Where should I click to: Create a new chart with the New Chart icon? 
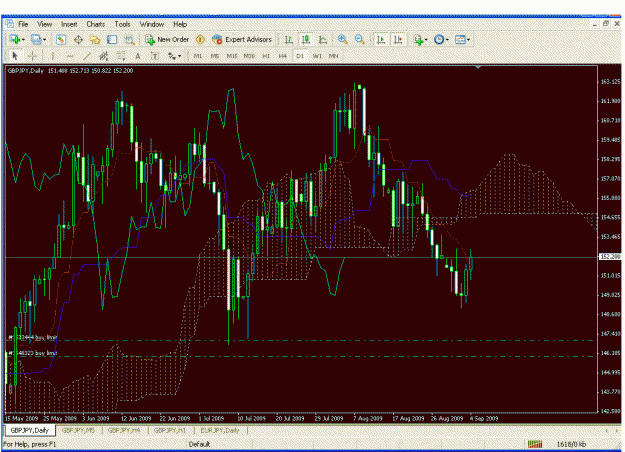point(14,39)
